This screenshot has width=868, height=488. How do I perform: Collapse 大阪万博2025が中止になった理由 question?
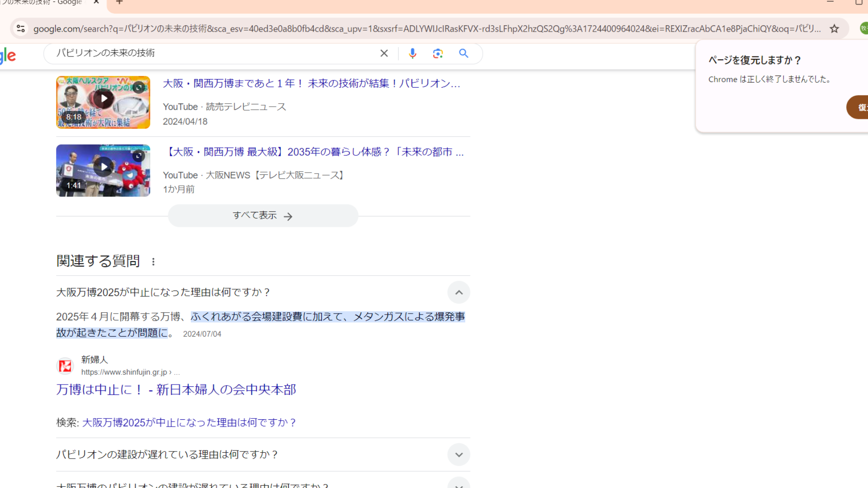click(459, 292)
